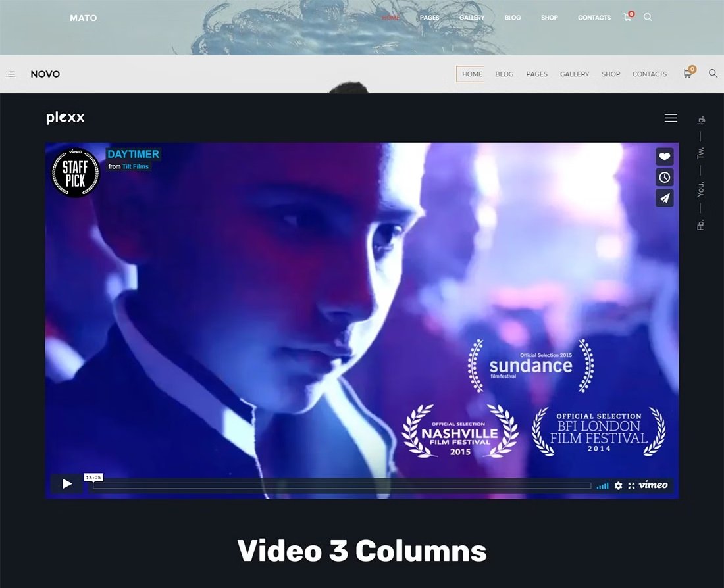
Task: Select PAGES in the NOVO menu
Action: click(536, 74)
